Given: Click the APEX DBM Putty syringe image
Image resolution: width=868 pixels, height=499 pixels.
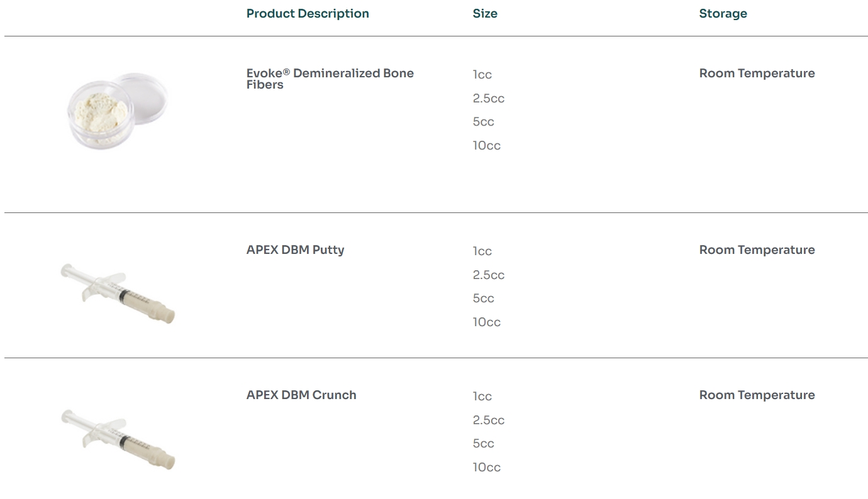Looking at the screenshot, I should click(x=118, y=293).
